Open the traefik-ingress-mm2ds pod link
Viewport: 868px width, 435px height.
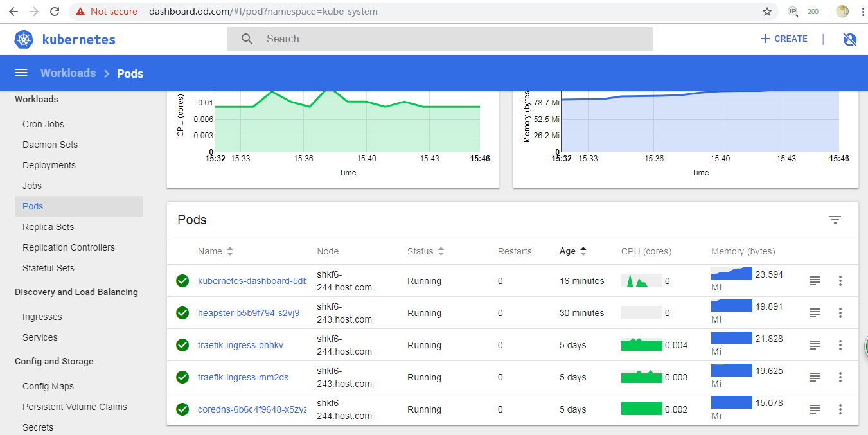click(243, 377)
